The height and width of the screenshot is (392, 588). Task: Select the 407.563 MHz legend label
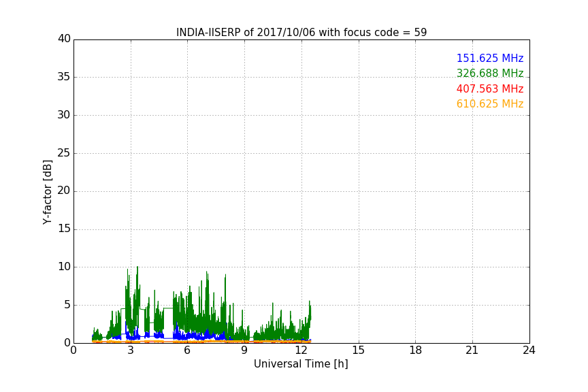490,88
